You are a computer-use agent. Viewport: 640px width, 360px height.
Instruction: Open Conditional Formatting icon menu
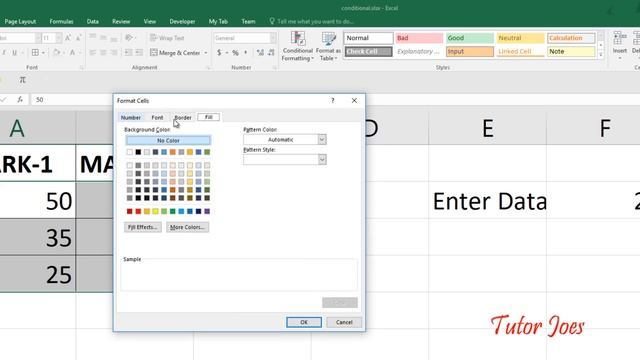point(298,39)
